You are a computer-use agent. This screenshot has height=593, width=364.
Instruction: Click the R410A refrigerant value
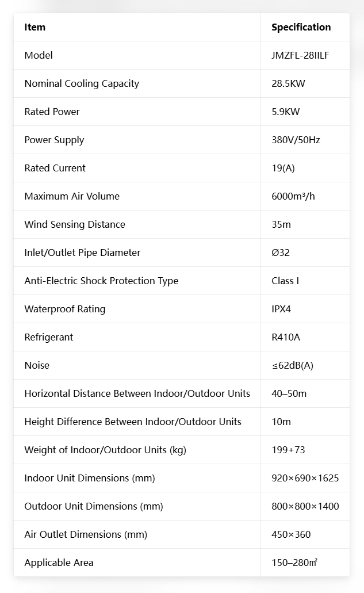(x=285, y=337)
